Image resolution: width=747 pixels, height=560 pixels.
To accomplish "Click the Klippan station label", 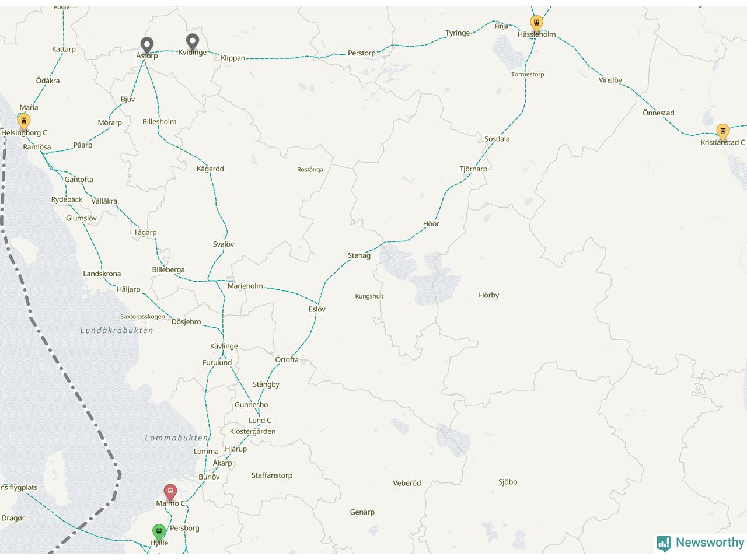I will pyautogui.click(x=233, y=58).
